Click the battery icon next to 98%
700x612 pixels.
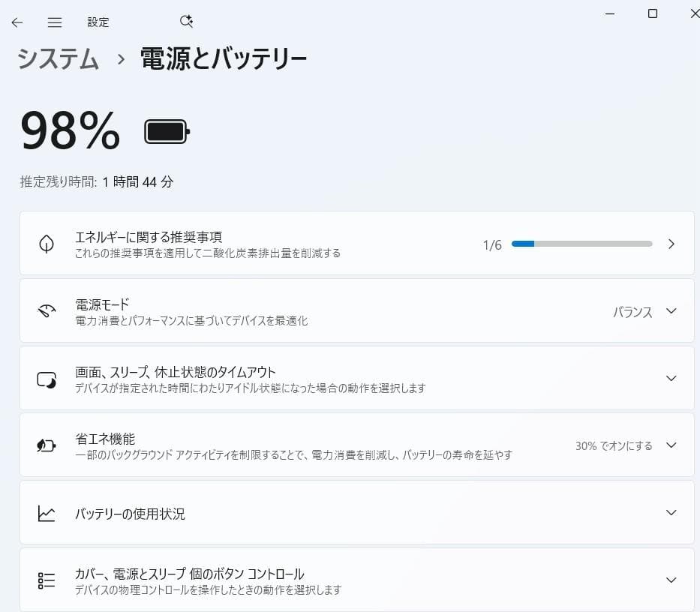point(166,130)
